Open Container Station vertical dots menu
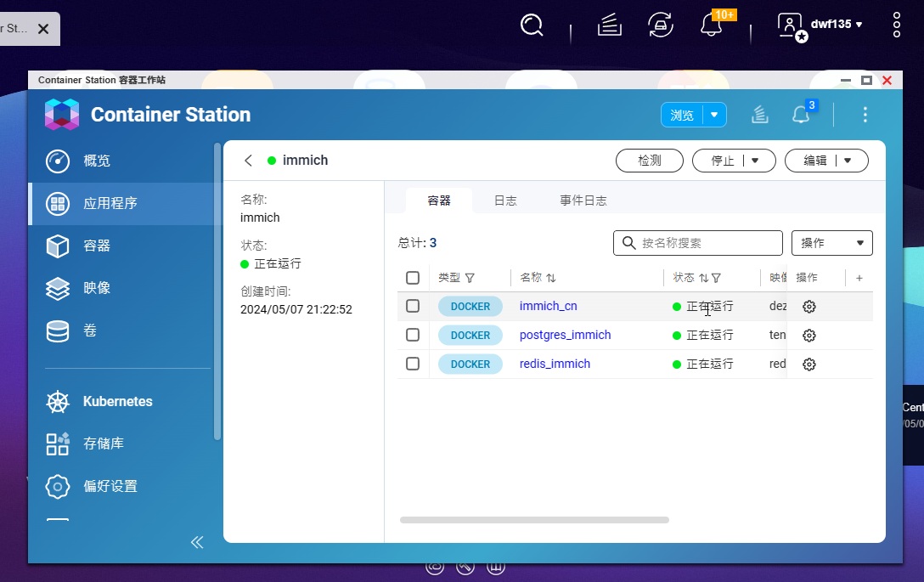This screenshot has height=582, width=924. pyautogui.click(x=865, y=115)
